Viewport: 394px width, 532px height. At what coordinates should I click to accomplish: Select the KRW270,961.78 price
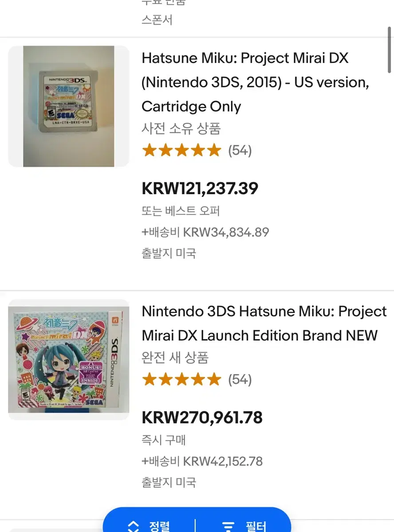point(202,418)
